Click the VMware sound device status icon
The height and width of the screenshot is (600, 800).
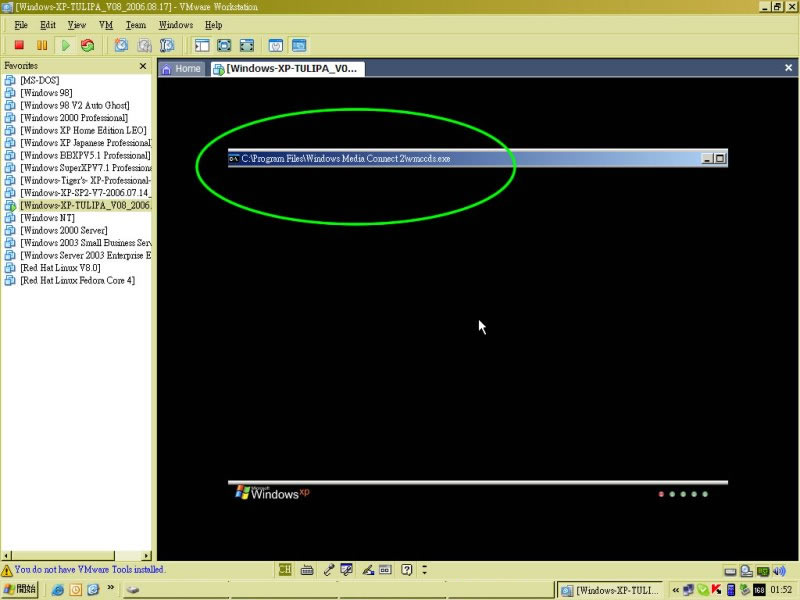[x=780, y=571]
